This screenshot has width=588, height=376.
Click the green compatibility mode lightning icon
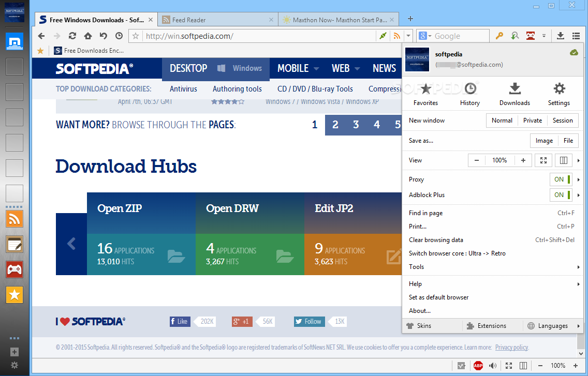tap(383, 36)
